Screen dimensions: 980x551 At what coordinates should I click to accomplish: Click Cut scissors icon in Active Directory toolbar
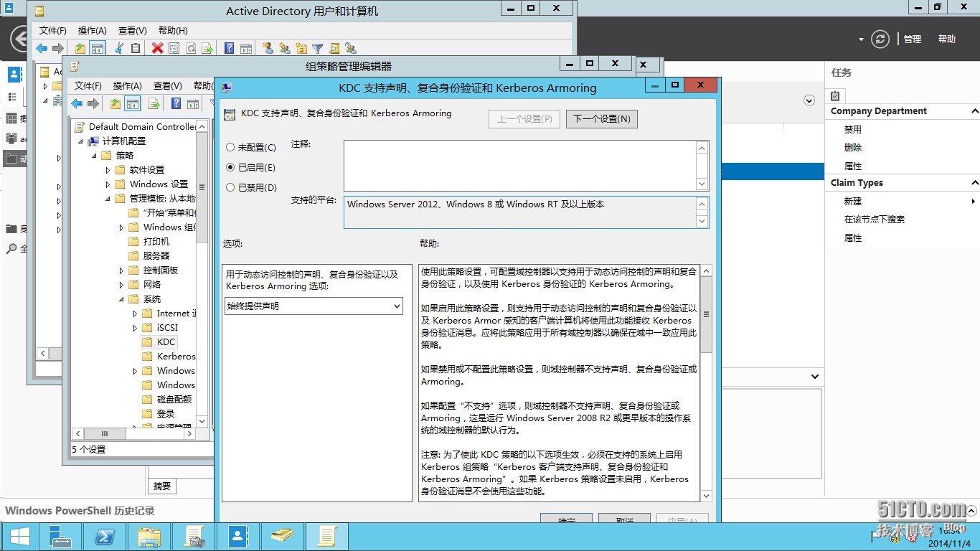coord(119,48)
